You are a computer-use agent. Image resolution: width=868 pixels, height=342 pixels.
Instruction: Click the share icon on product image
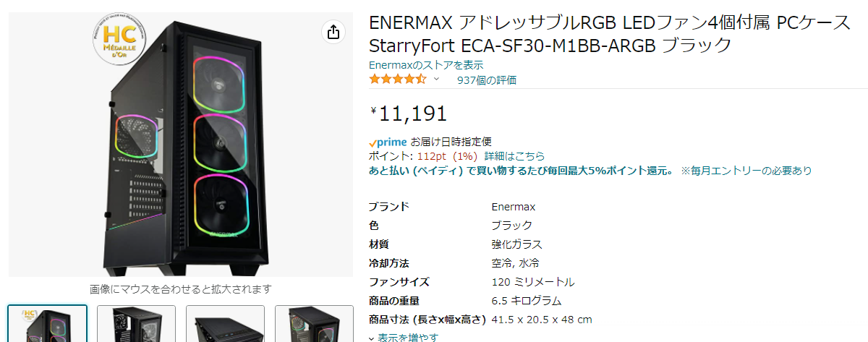333,32
